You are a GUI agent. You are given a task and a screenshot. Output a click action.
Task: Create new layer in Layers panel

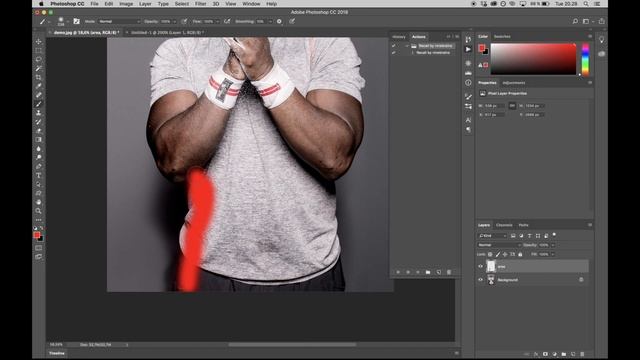click(x=573, y=354)
